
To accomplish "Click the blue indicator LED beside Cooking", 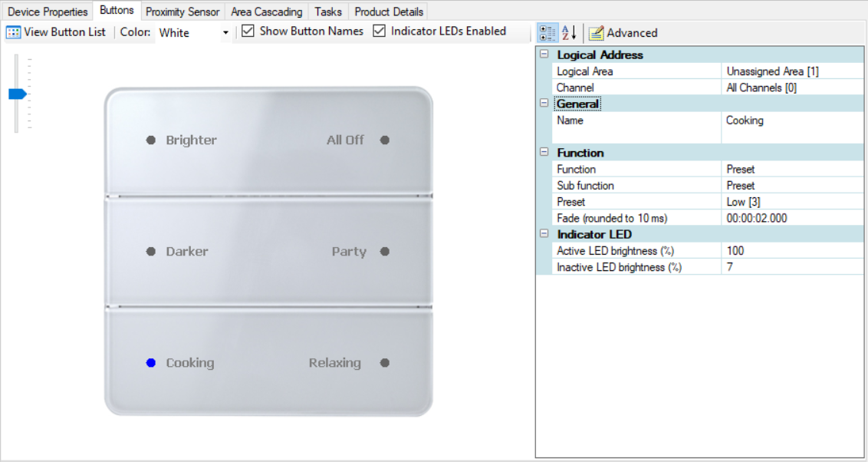I will tap(150, 362).
